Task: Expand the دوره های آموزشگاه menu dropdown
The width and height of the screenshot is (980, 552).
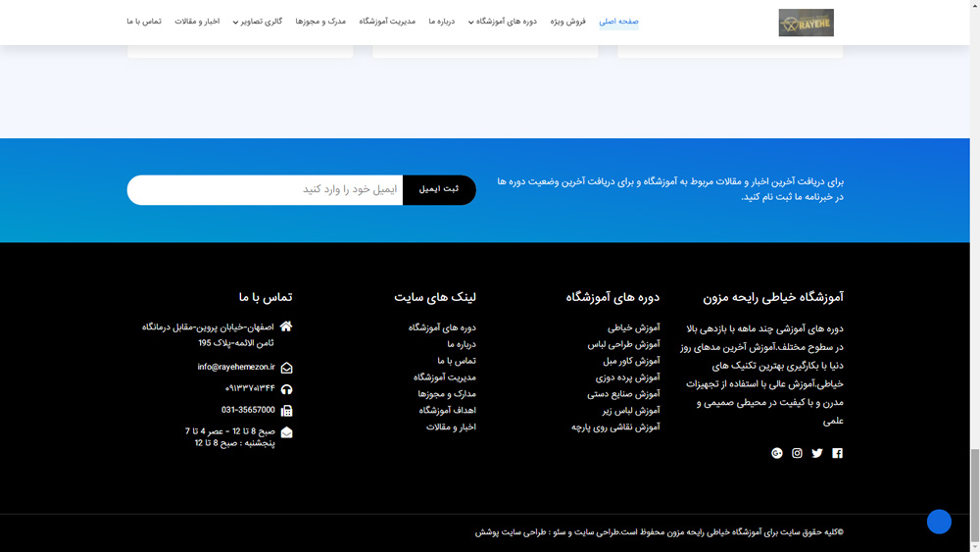Action: point(503,22)
